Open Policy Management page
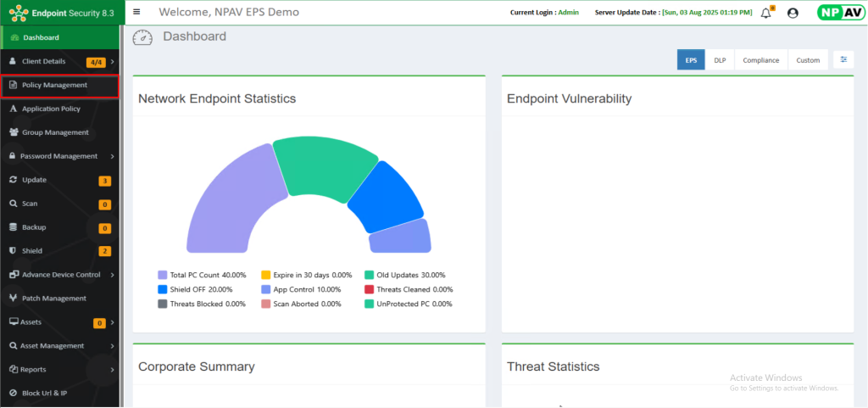 [x=54, y=85]
